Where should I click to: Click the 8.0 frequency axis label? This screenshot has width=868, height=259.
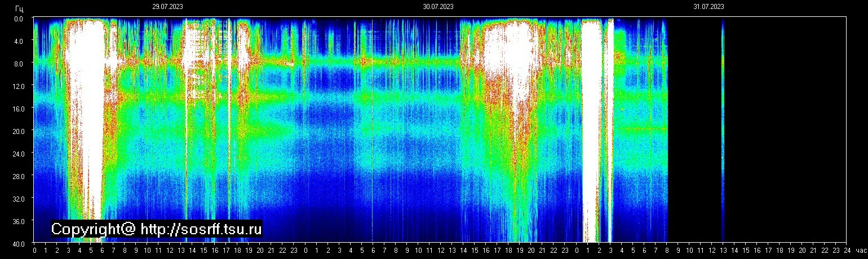click(x=18, y=64)
